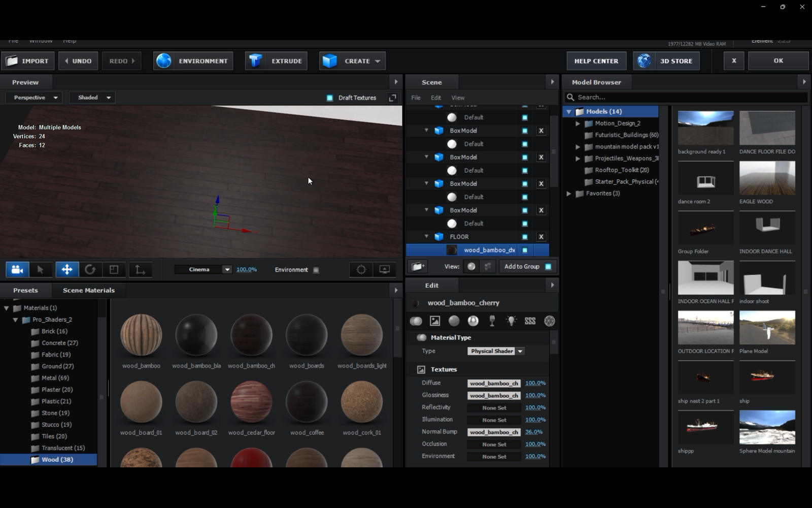812x508 pixels.
Task: Expand the Favorites (3) folder
Action: pyautogui.click(x=569, y=194)
